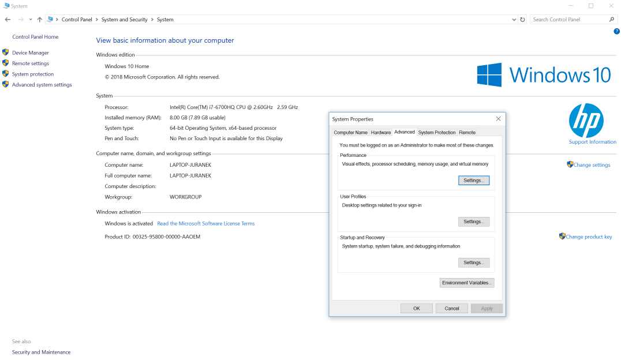621x364 pixels.
Task: Click the forward navigation arrow
Action: point(21,20)
